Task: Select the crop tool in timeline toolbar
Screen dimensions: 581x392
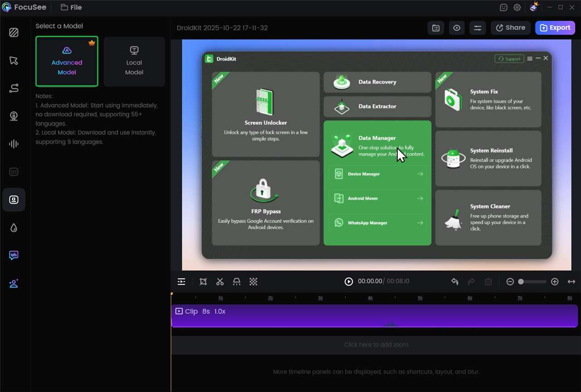Action: pyautogui.click(x=203, y=282)
